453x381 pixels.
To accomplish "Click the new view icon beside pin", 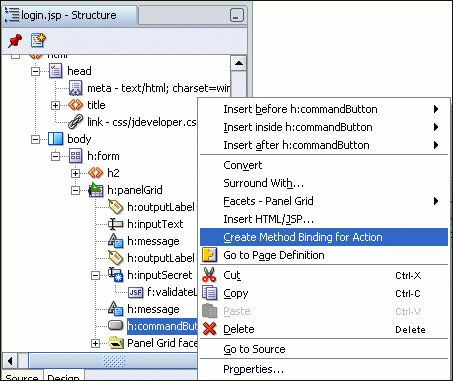I will click(x=38, y=40).
